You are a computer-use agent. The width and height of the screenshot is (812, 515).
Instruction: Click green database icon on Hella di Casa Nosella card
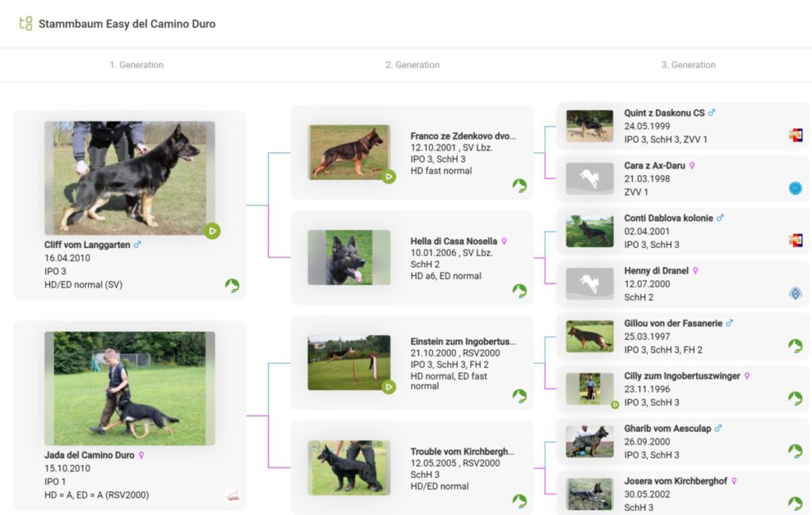coord(519,291)
